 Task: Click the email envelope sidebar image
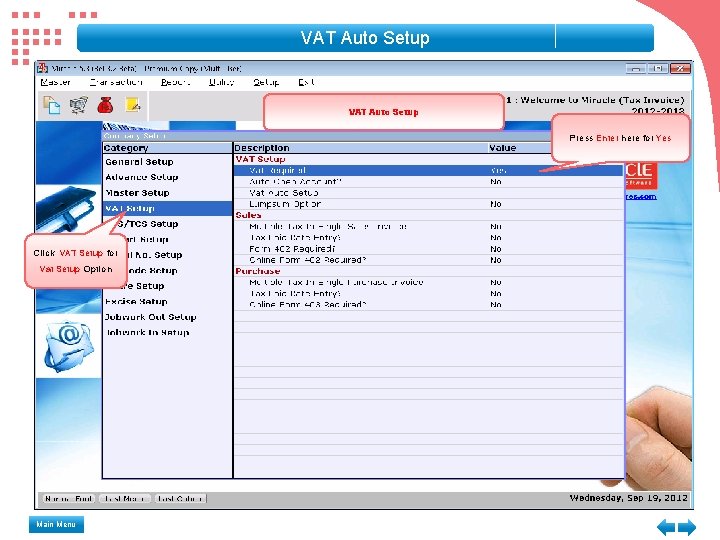69,346
